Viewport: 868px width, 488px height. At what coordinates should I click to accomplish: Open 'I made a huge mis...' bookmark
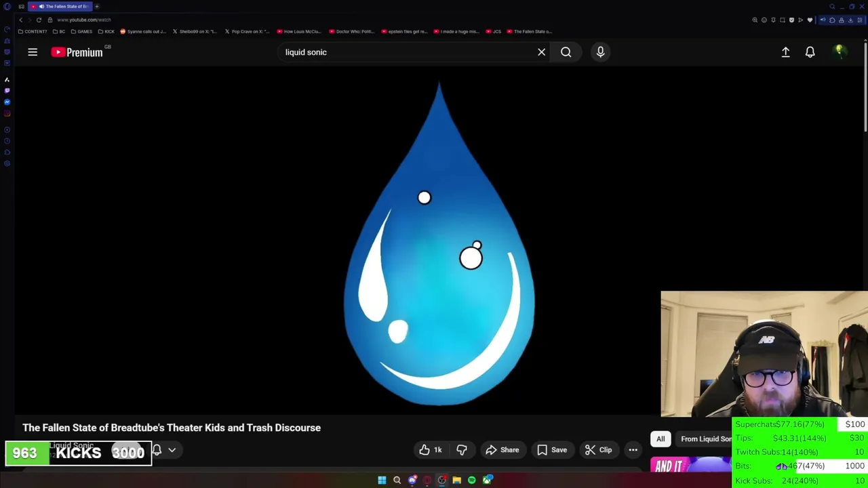pyautogui.click(x=456, y=31)
